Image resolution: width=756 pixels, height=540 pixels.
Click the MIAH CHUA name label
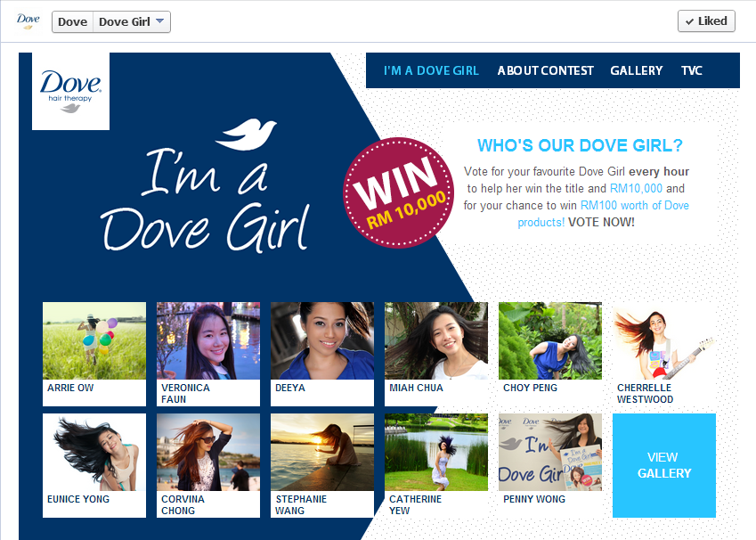coord(416,388)
